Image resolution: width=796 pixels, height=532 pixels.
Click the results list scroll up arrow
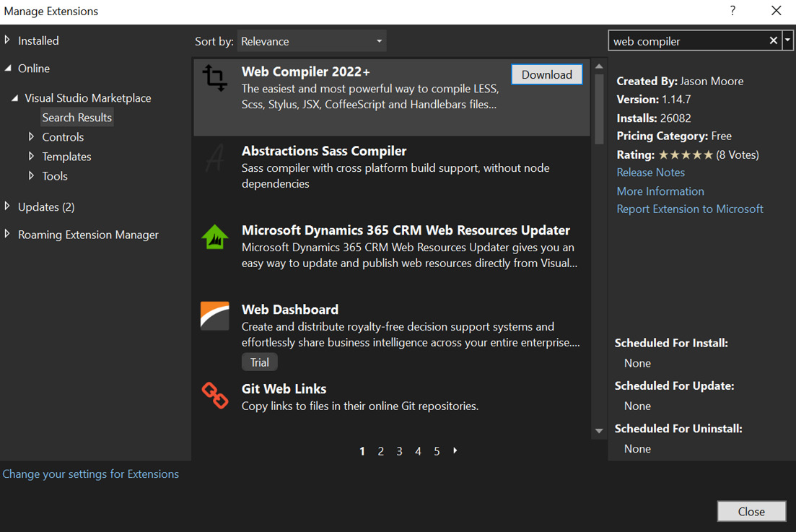coord(599,66)
